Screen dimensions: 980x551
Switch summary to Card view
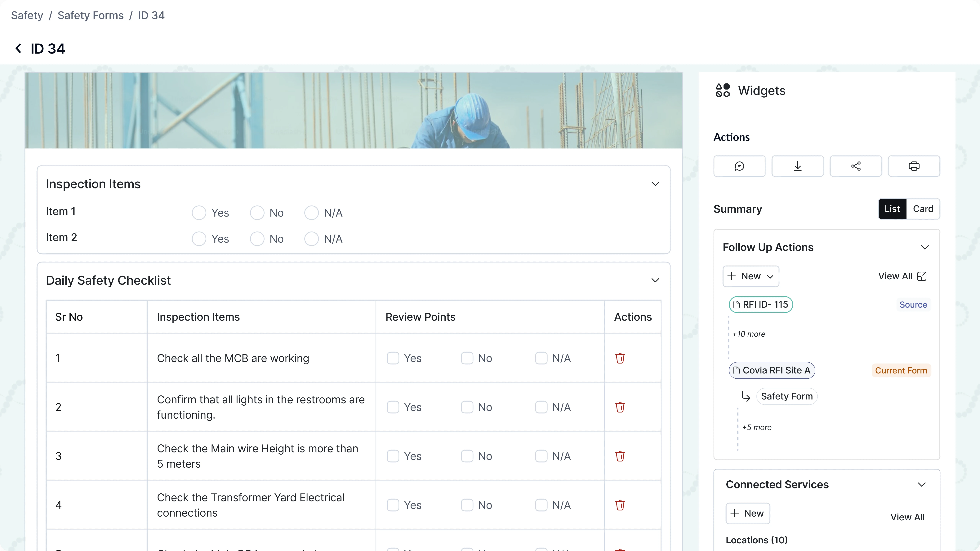924,209
